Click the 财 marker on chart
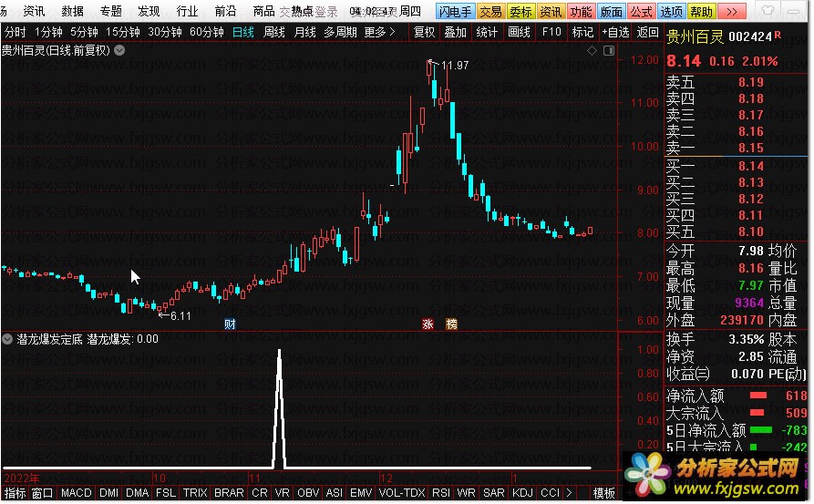This screenshot has height=504, width=814. click(x=230, y=324)
